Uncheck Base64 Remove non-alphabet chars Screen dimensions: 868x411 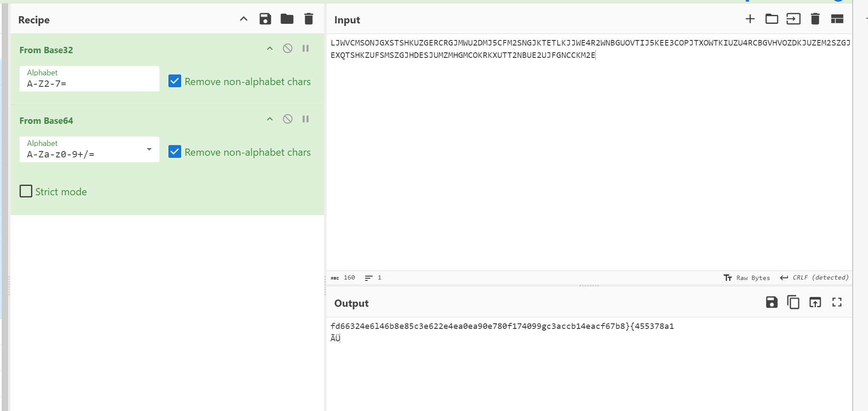click(175, 152)
